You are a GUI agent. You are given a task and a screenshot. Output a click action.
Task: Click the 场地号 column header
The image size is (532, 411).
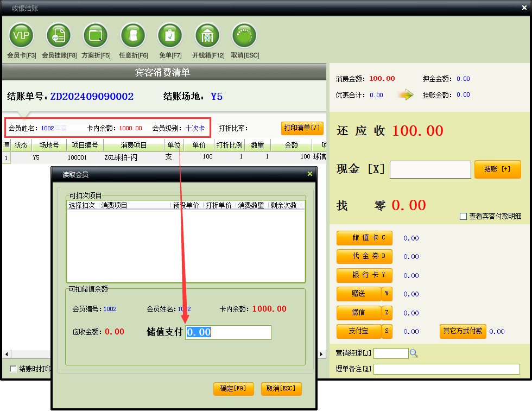(49, 146)
